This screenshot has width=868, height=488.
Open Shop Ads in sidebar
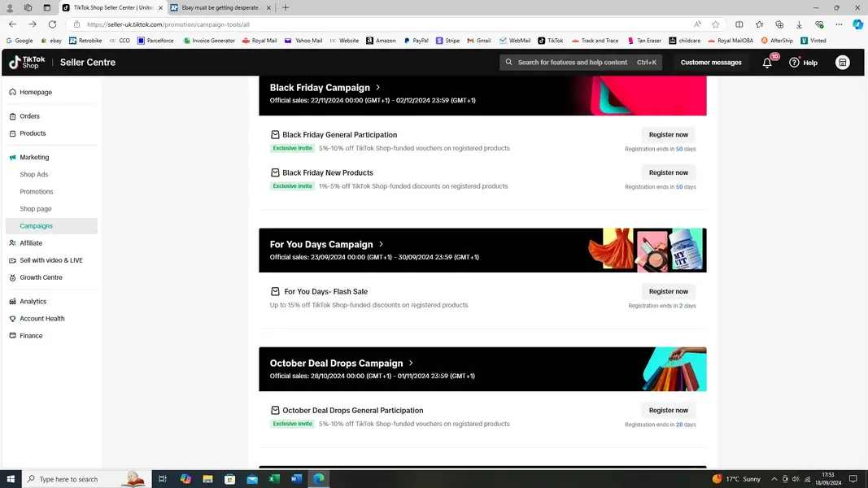click(34, 174)
